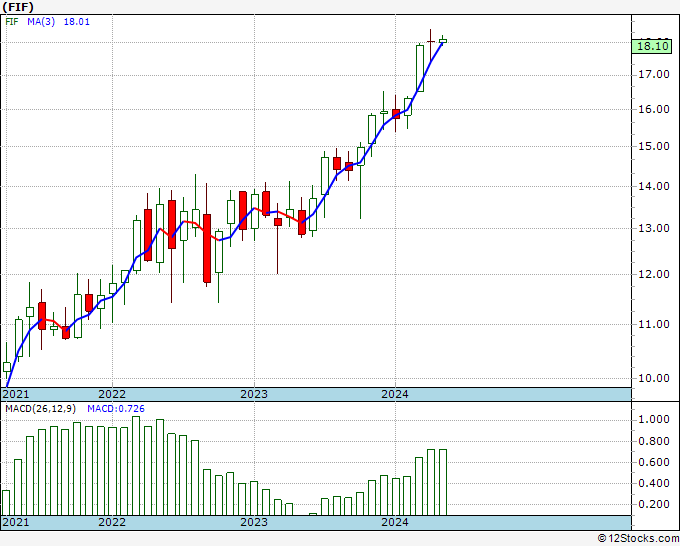
Task: Click the FIF legend label
Action: click(x=12, y=22)
